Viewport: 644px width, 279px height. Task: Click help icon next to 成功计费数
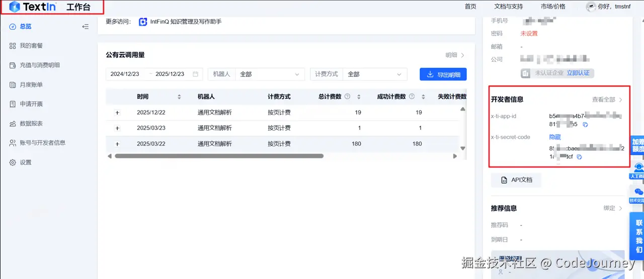click(x=412, y=97)
